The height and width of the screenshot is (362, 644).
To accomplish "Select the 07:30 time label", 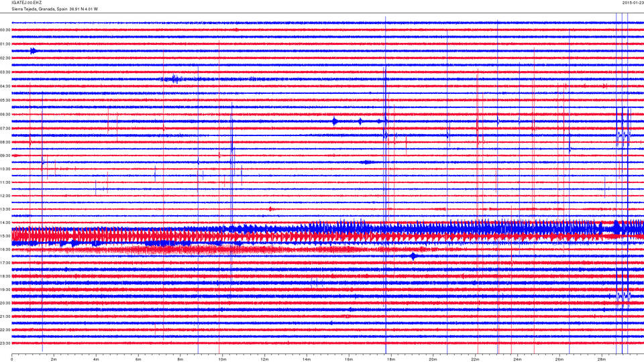I will coord(5,129).
